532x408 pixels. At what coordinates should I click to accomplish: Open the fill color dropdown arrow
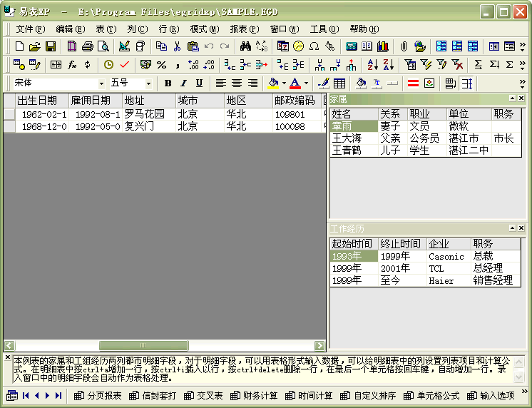[284, 83]
